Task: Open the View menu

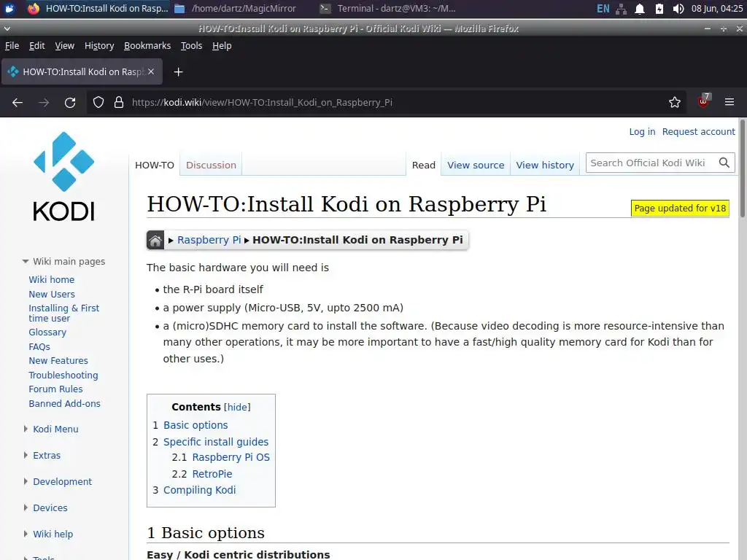Action: tap(64, 46)
